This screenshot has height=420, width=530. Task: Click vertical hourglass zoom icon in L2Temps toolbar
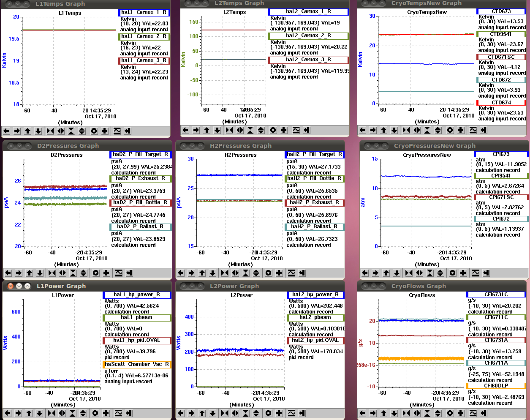click(250, 130)
